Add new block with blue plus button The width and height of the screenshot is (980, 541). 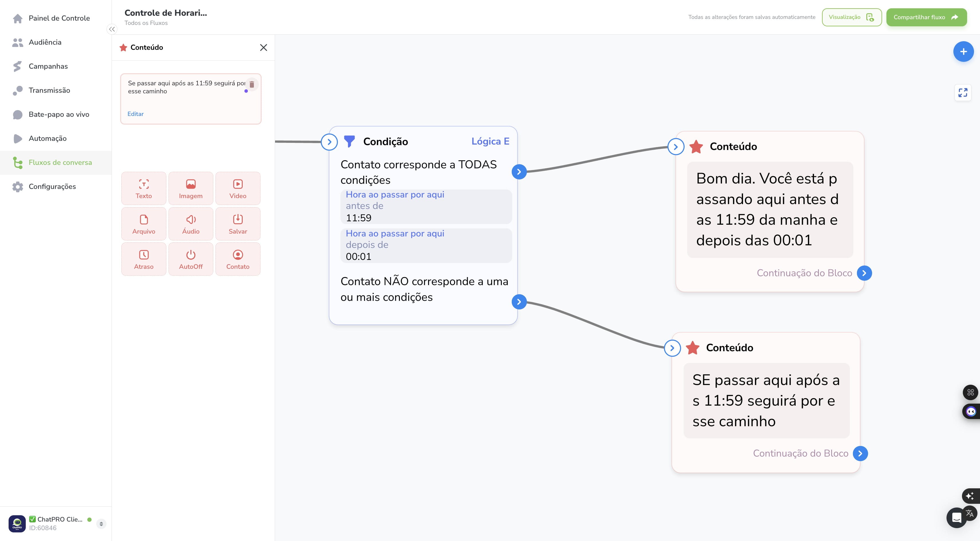pyautogui.click(x=963, y=52)
